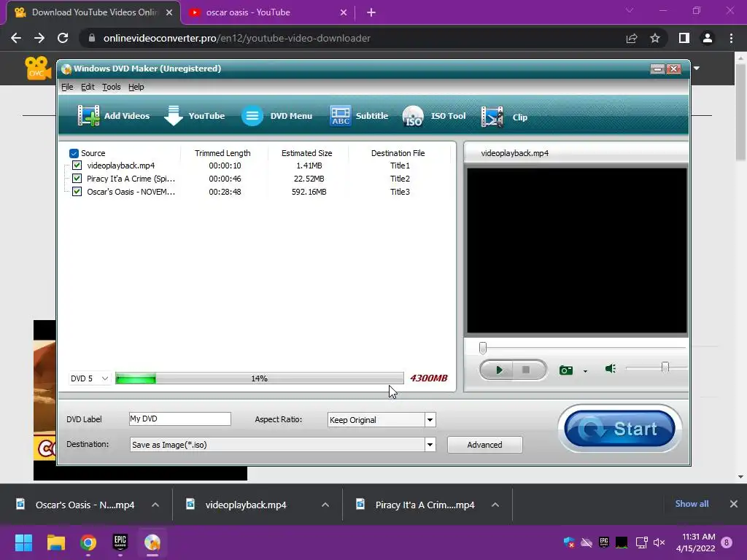Open the notifications badge showing 8

click(727, 542)
